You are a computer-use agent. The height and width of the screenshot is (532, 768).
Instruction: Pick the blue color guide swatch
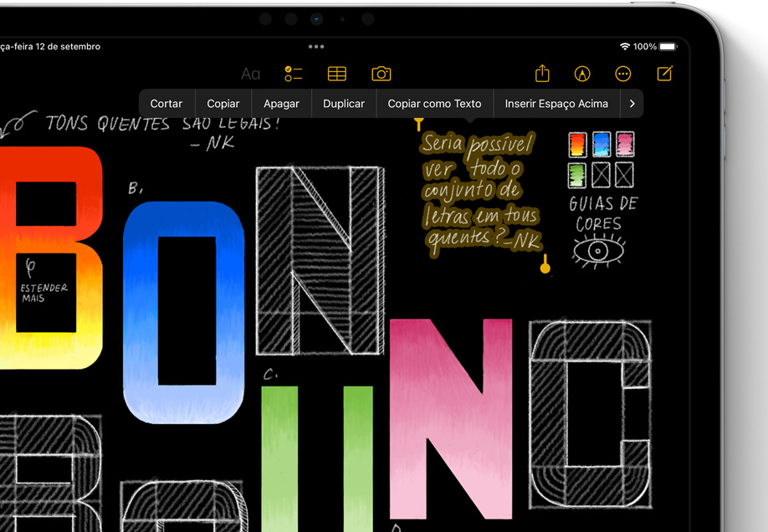pos(601,144)
